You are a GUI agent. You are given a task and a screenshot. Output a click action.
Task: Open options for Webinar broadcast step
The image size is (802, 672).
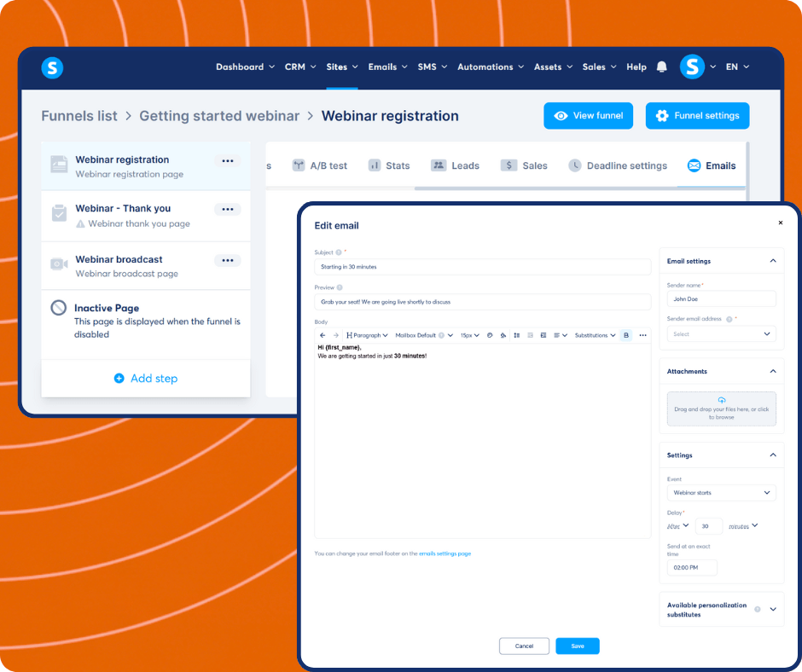(x=228, y=260)
